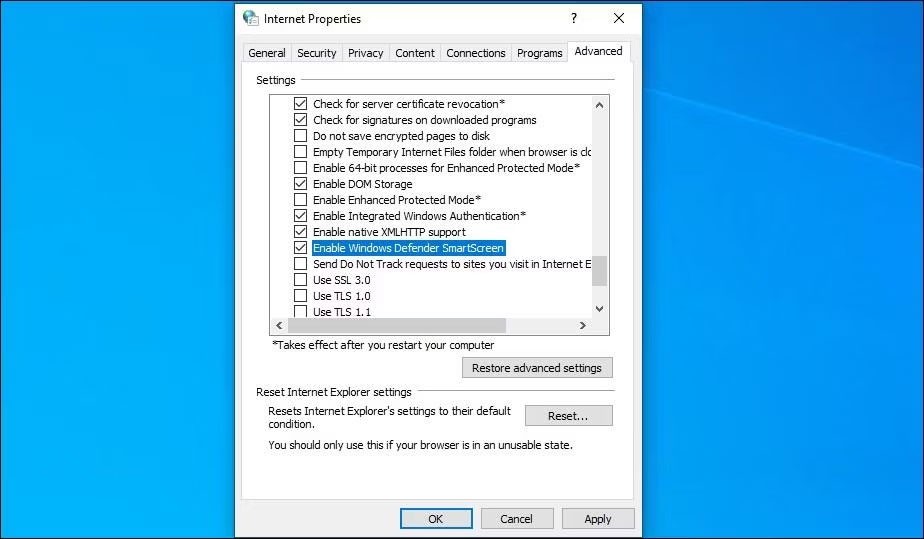Image resolution: width=924 pixels, height=539 pixels.
Task: Enable the Use SSL 3.0 checkbox
Action: [x=300, y=280]
